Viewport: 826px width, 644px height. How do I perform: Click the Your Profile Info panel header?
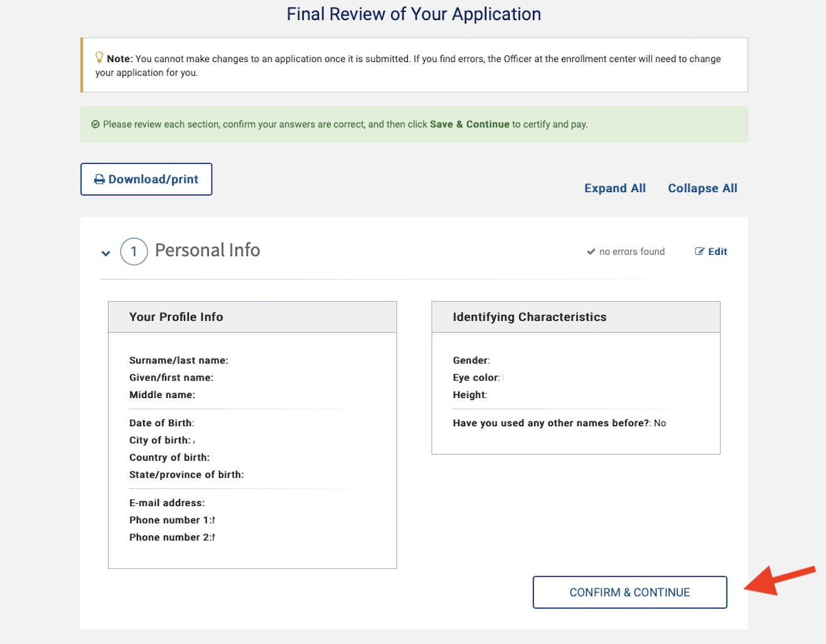coord(252,317)
